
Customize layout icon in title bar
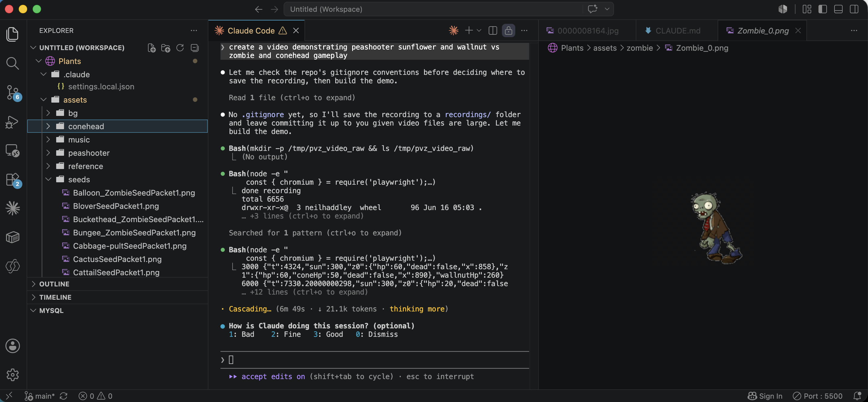[x=807, y=9]
